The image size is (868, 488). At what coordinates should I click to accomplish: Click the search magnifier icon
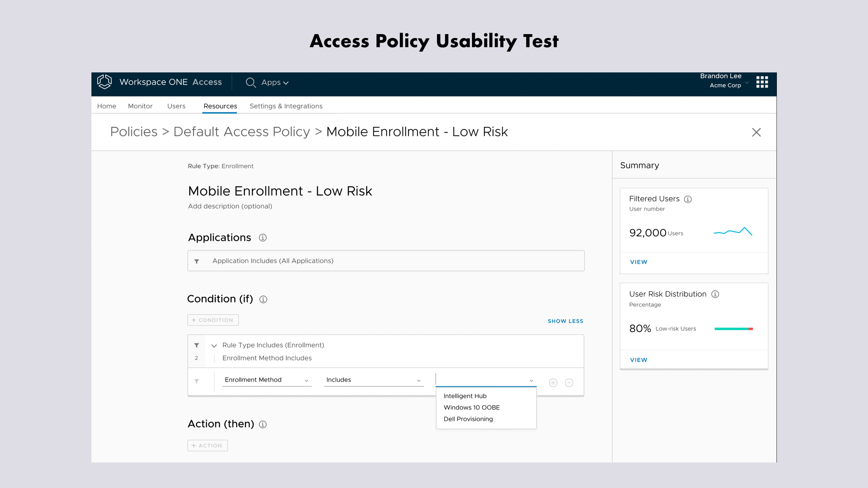coord(250,82)
